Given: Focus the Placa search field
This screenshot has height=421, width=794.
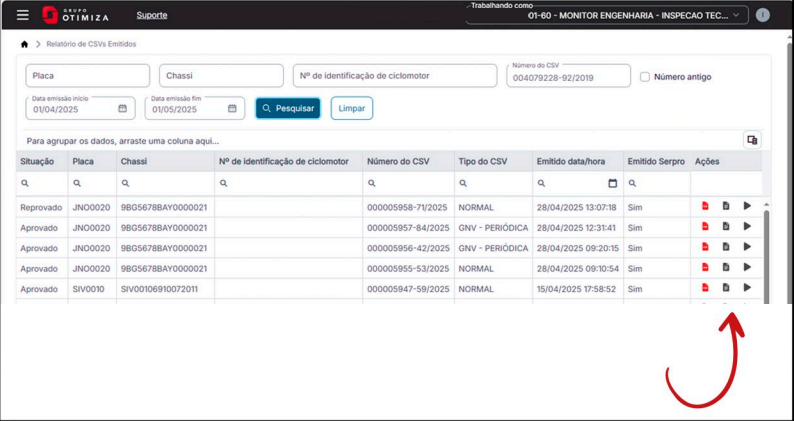Looking at the screenshot, I should point(88,76).
